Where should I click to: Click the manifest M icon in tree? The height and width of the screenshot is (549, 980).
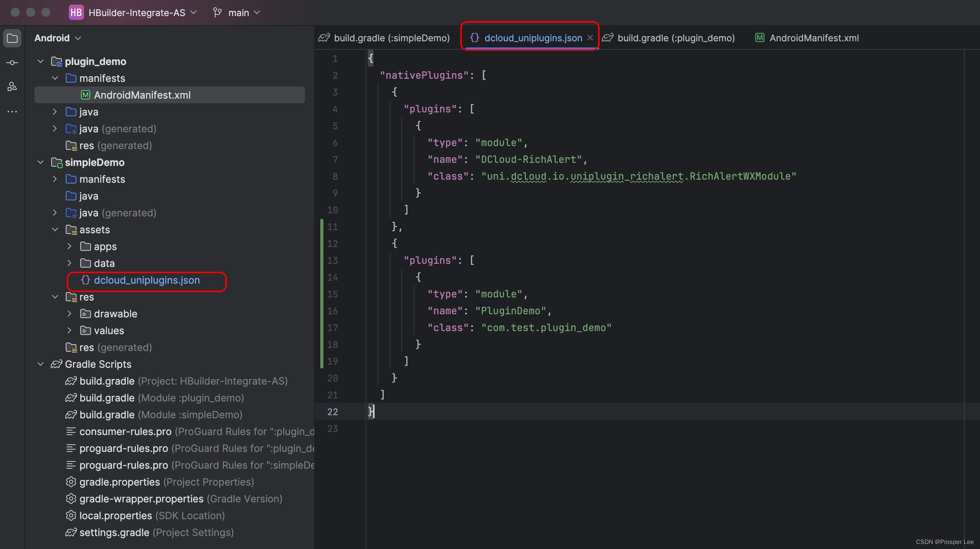coord(86,95)
